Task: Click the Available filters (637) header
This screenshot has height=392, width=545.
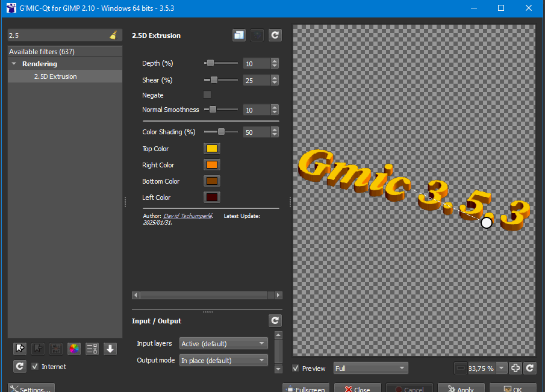Action: coord(65,51)
